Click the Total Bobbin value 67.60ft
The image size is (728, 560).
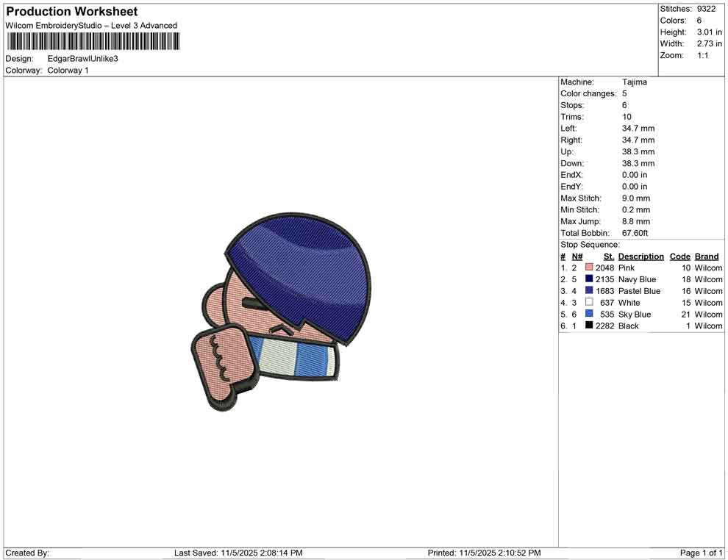[x=635, y=233]
